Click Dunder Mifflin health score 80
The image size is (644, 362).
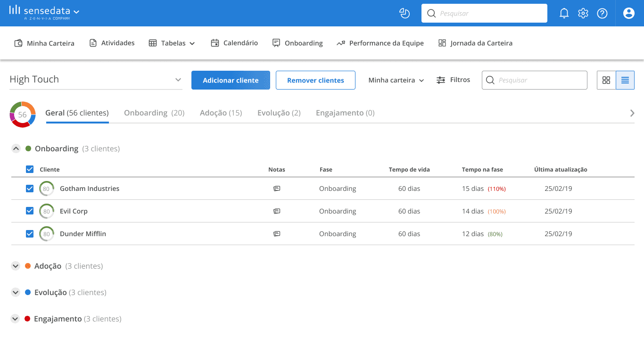pyautogui.click(x=47, y=234)
